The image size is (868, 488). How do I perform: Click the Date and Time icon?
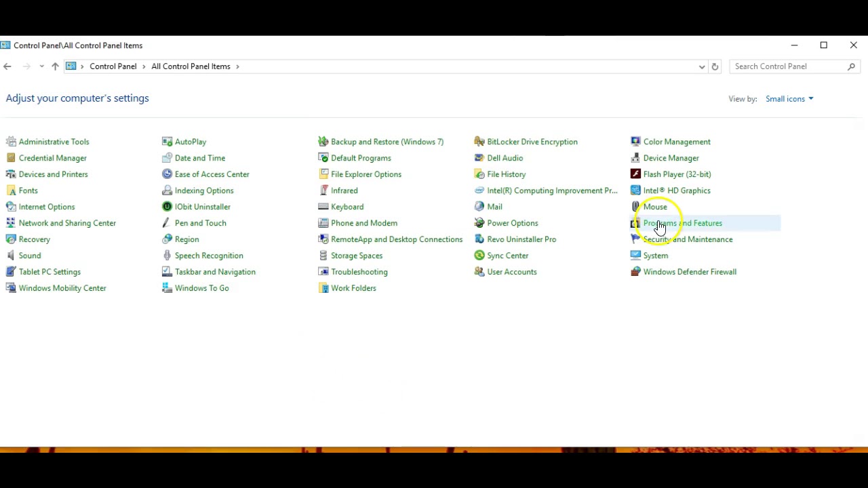point(167,158)
